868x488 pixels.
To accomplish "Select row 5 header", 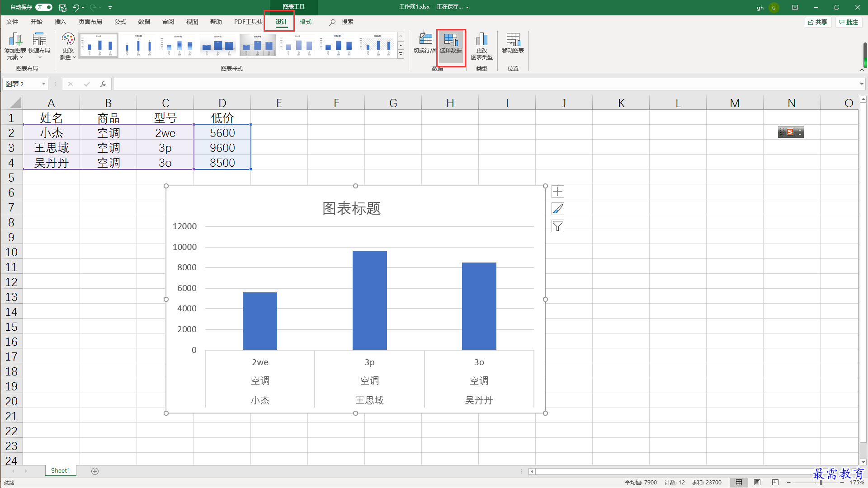I will 11,178.
